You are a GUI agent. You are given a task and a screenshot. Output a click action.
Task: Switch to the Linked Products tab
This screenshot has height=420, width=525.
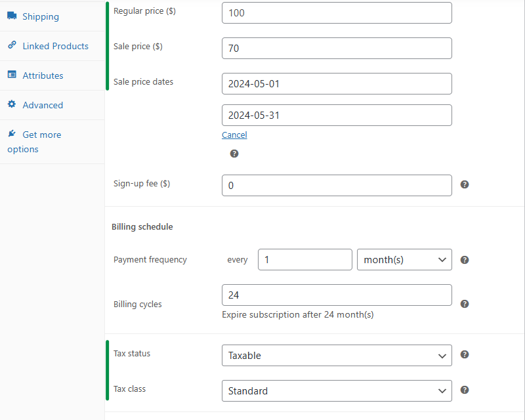click(55, 46)
